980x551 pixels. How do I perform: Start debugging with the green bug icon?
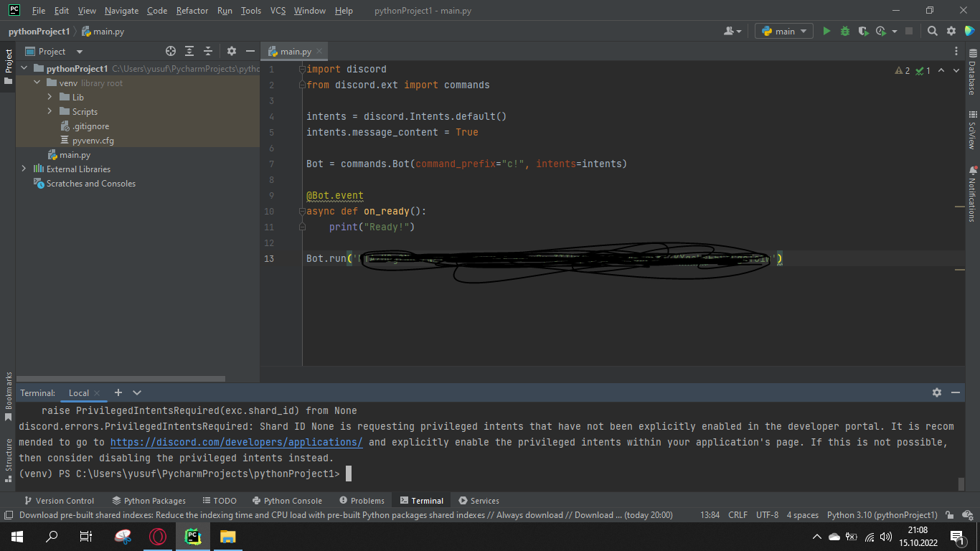pyautogui.click(x=844, y=31)
